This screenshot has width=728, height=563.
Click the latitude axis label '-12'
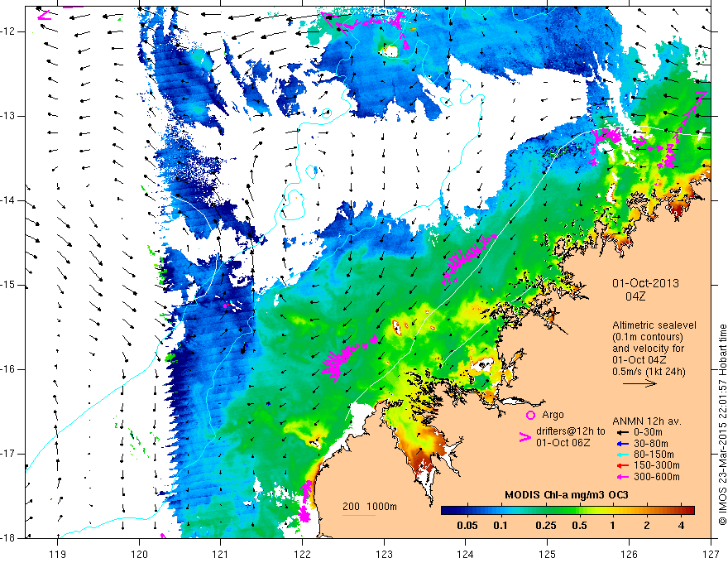click(8, 31)
